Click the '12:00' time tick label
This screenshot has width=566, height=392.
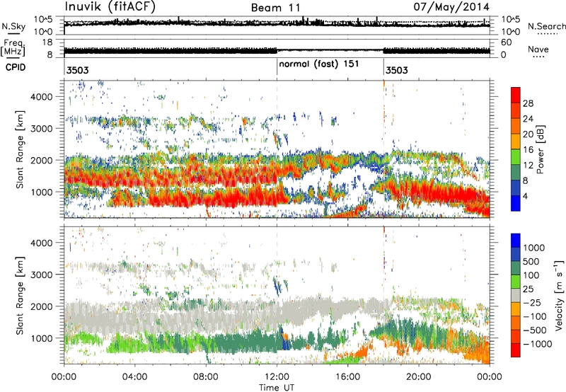click(277, 377)
